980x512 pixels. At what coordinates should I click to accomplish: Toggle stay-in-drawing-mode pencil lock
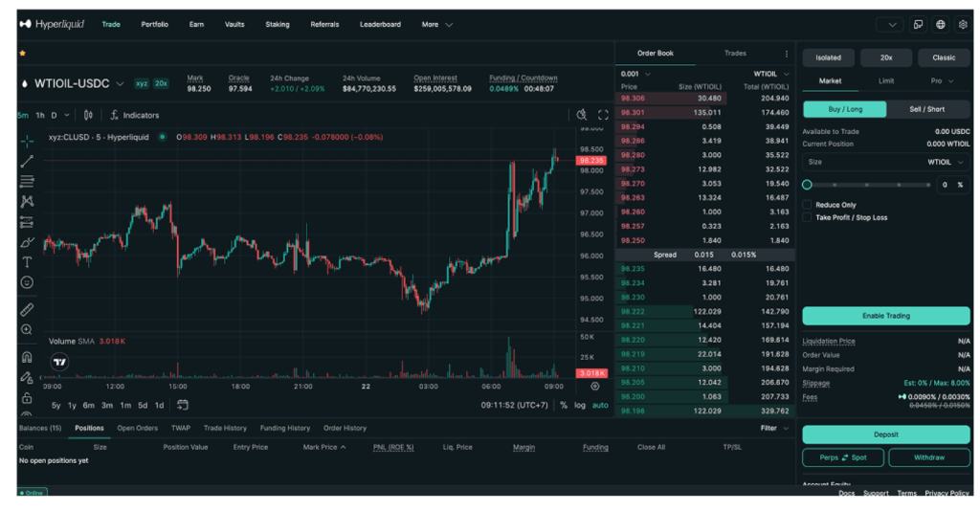tap(27, 378)
